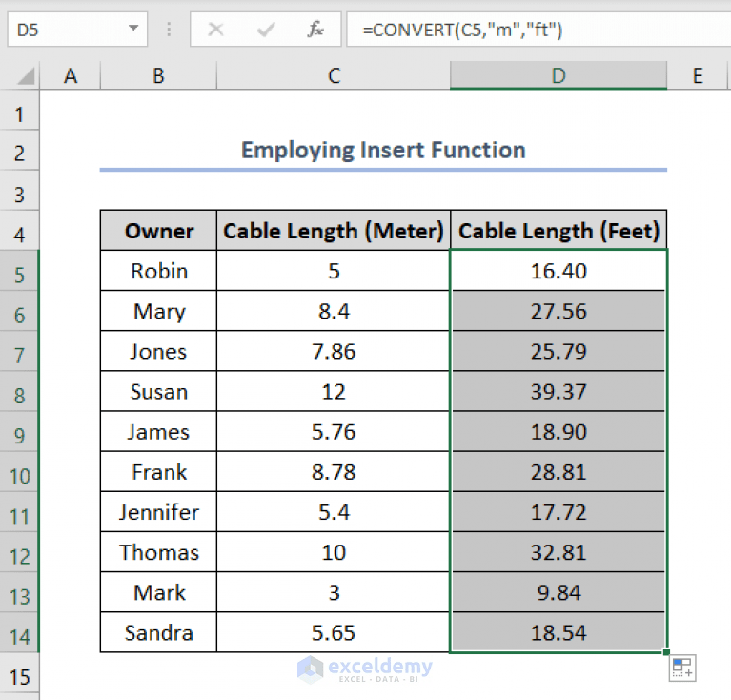
Task: Click the meter value 5.65
Action: click(x=334, y=632)
